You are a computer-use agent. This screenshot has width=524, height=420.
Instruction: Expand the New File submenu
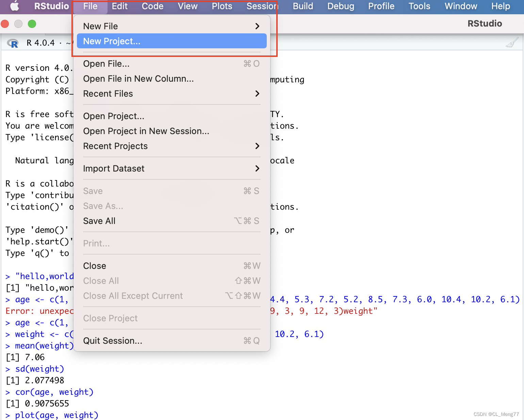(172, 26)
